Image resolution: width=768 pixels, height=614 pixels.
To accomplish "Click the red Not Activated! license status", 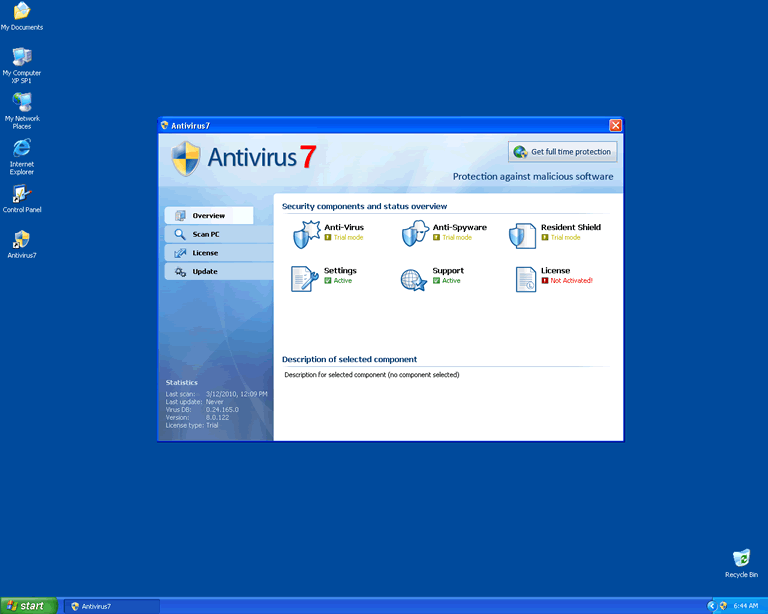I will coord(571,281).
